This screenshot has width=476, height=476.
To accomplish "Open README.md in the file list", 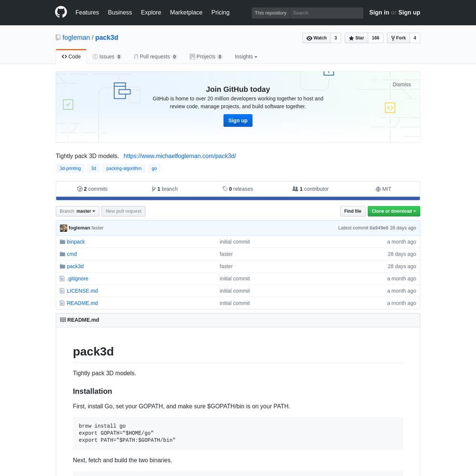I will coord(82,303).
